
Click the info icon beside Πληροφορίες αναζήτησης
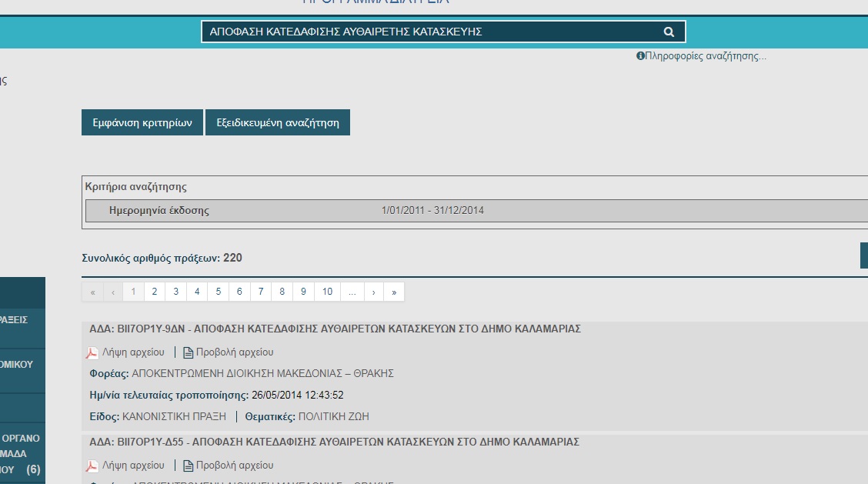(640, 56)
